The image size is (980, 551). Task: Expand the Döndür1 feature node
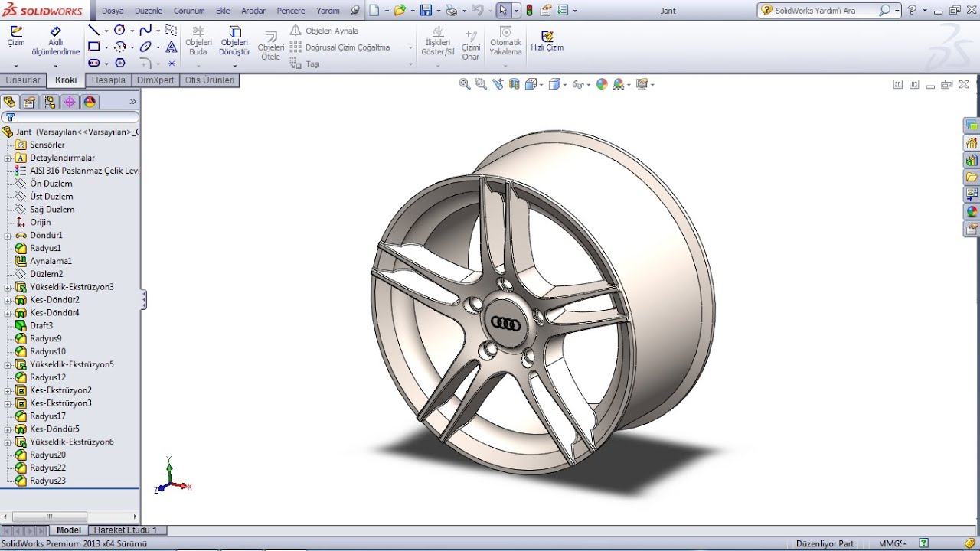[x=8, y=236]
